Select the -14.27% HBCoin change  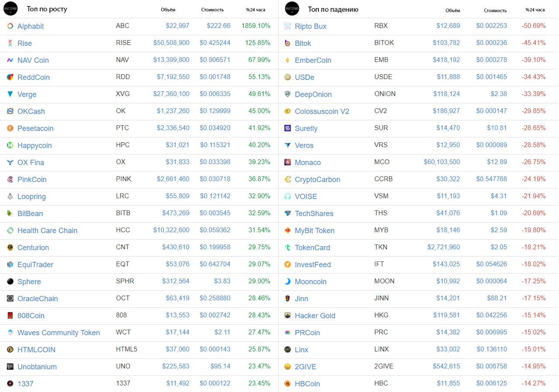pos(534,383)
